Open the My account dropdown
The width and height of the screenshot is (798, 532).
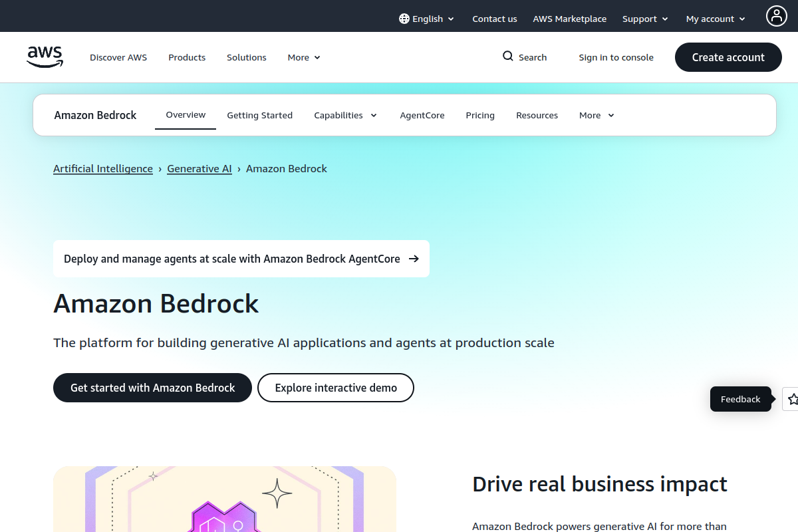point(714,19)
